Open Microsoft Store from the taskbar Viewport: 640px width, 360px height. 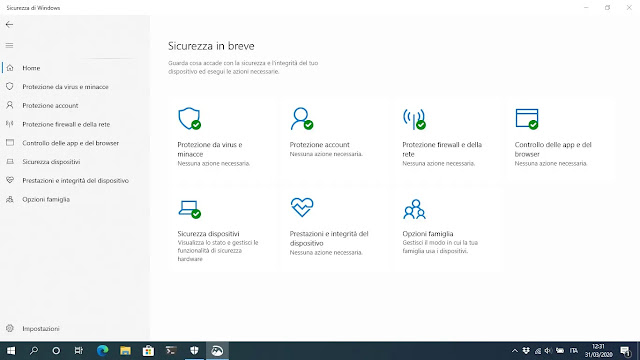[x=148, y=351]
